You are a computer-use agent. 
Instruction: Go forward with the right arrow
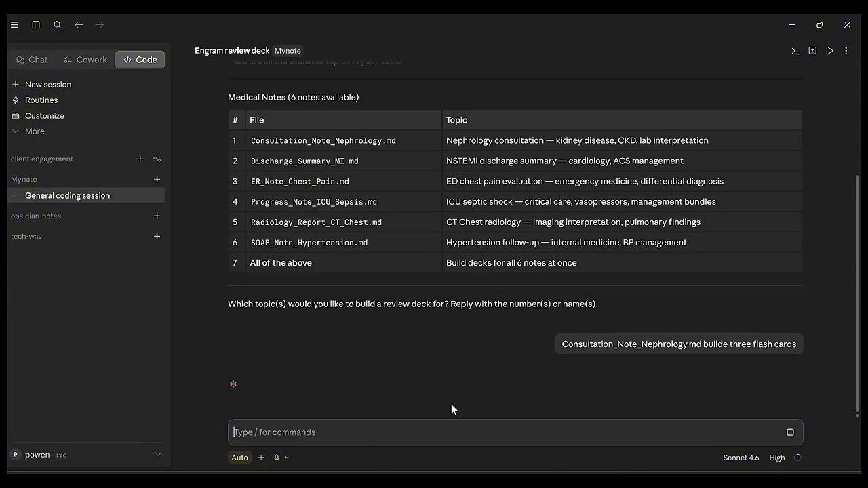(x=100, y=25)
